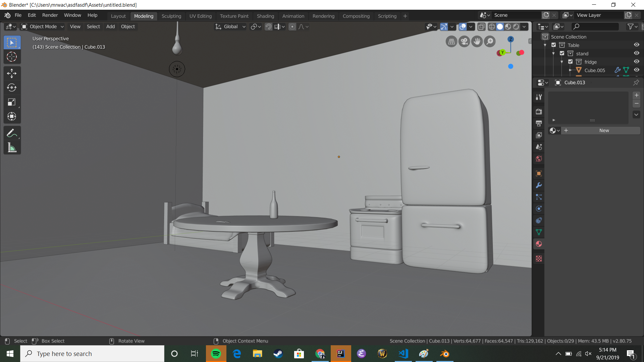Click the New material button
This screenshot has width=644, height=362.
click(x=604, y=130)
